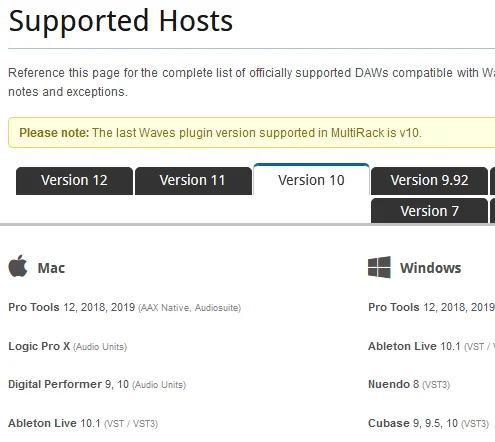Click the yellow MultiRack note banner
The image size is (495, 442).
point(251,132)
